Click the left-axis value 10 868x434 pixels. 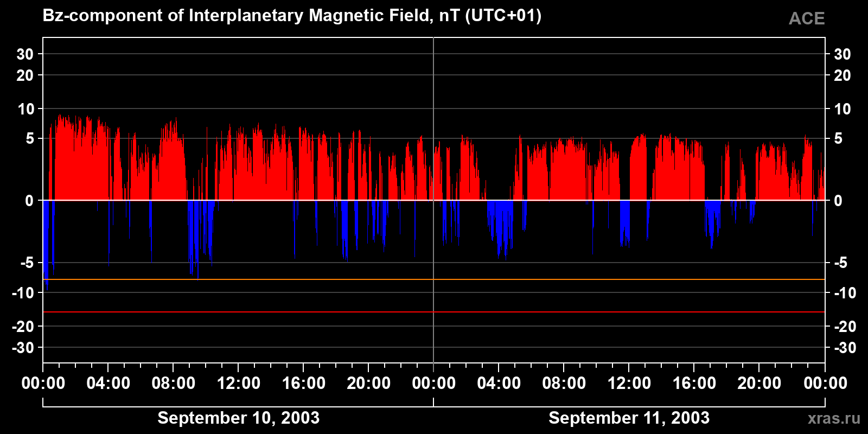(x=25, y=109)
